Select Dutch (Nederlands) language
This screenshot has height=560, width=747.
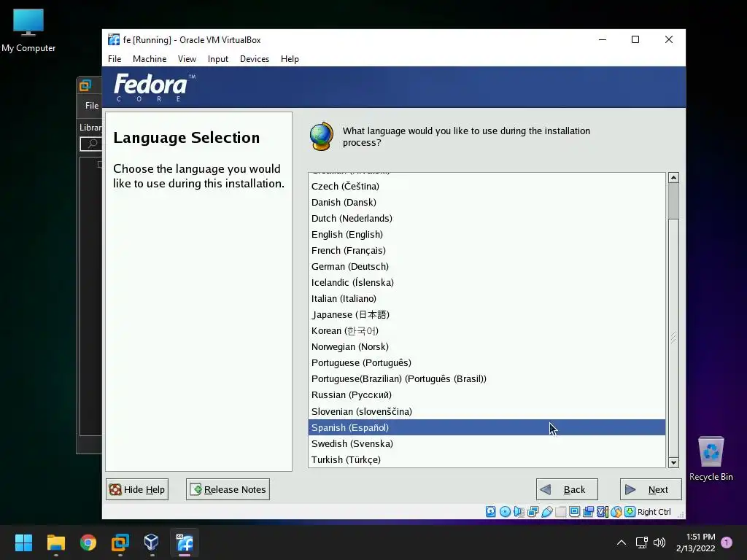pos(487,219)
